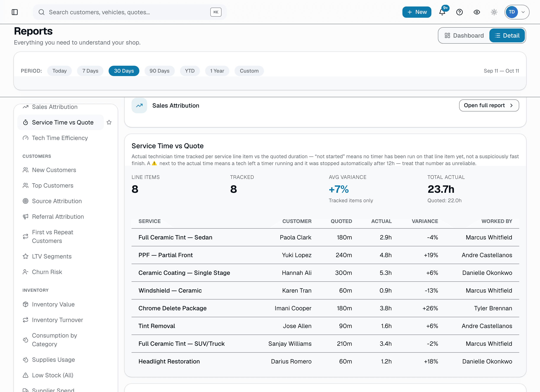Sort by the Variance column header
The width and height of the screenshot is (540, 392).
point(425,221)
